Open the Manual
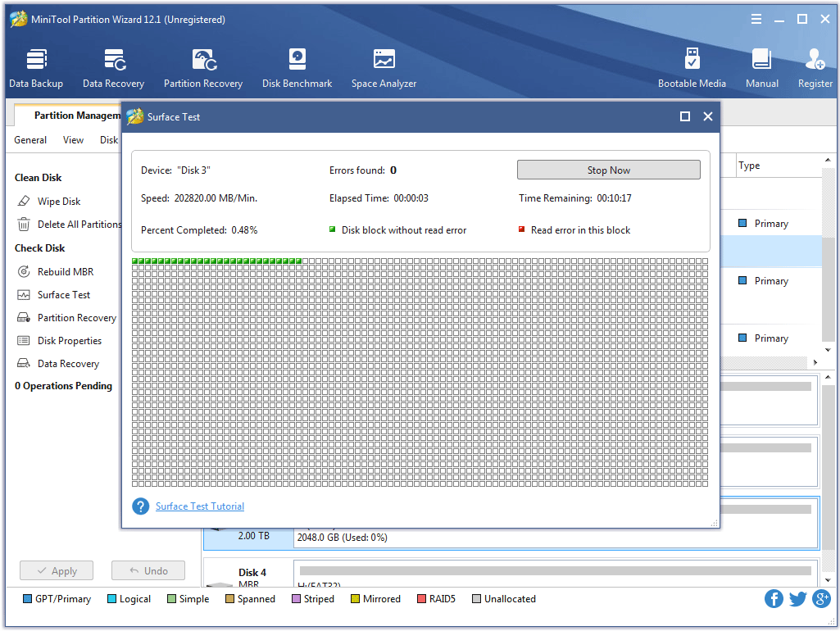This screenshot has height=631, width=840. click(x=762, y=69)
